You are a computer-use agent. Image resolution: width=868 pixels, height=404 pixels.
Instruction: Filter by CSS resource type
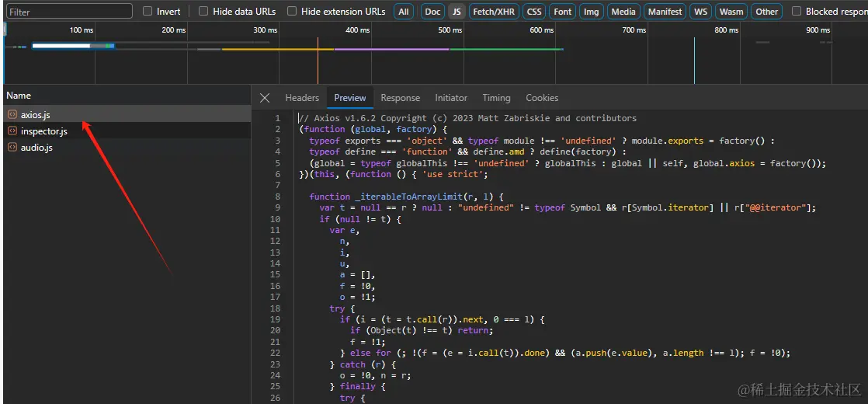[x=534, y=12]
